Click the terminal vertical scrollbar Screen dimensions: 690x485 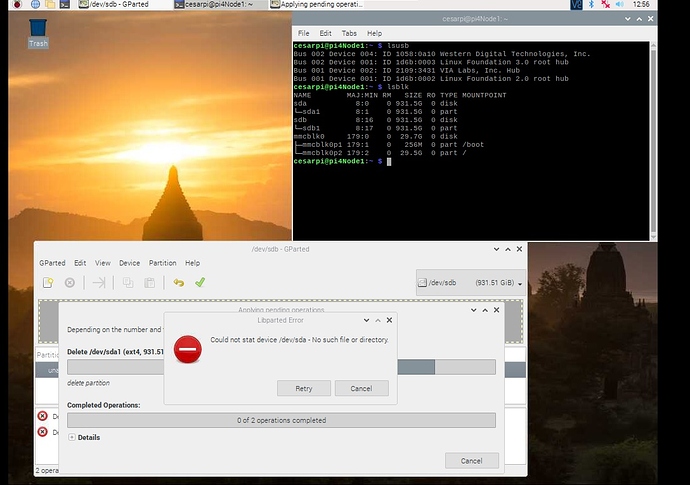(653, 141)
